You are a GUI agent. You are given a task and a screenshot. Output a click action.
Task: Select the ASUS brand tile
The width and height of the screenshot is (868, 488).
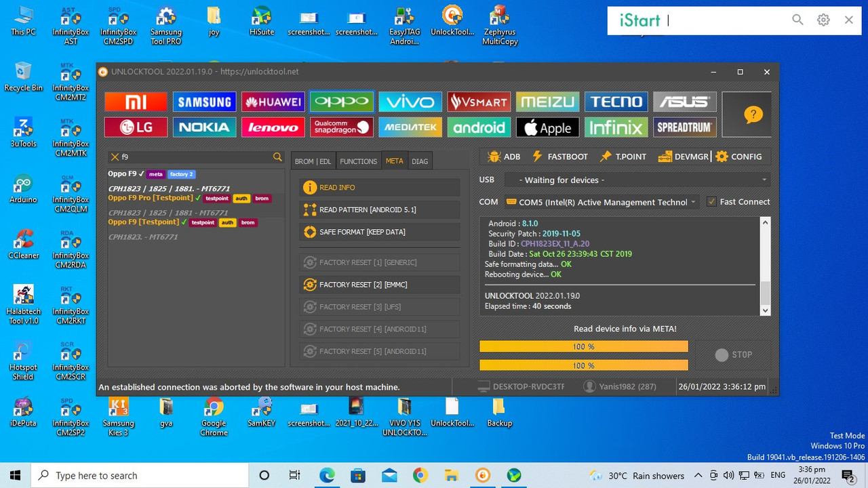(x=684, y=102)
